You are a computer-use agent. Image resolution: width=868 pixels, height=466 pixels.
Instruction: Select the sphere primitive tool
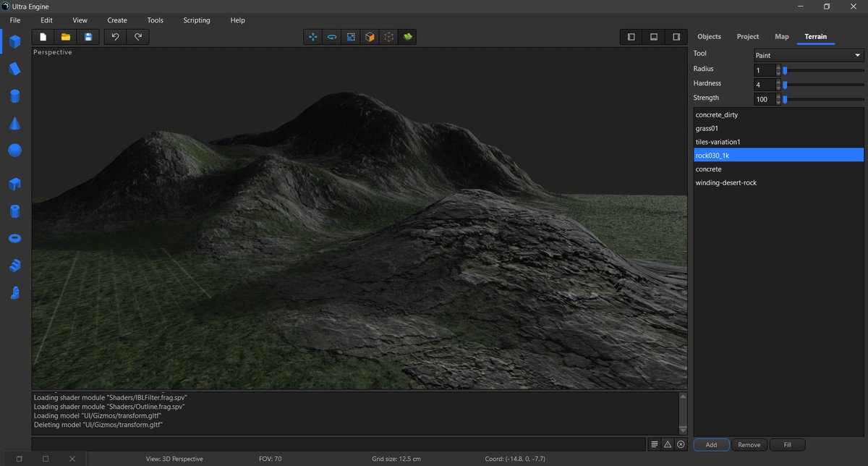(x=14, y=151)
